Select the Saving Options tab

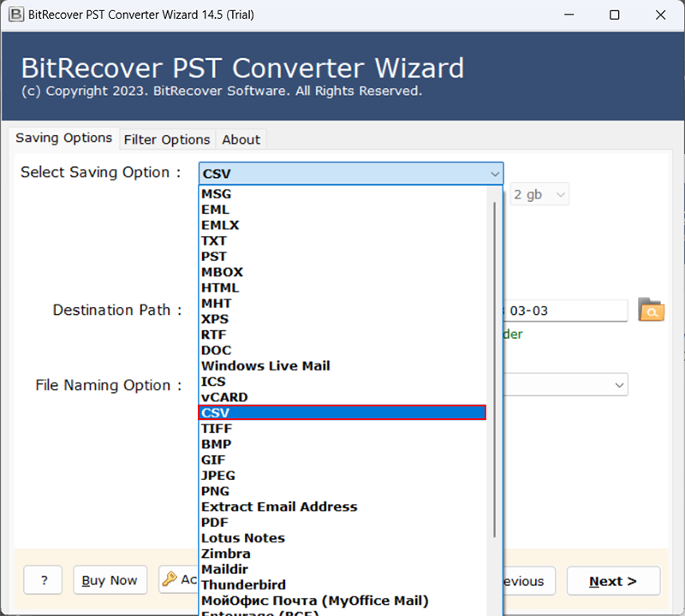pyautogui.click(x=63, y=139)
